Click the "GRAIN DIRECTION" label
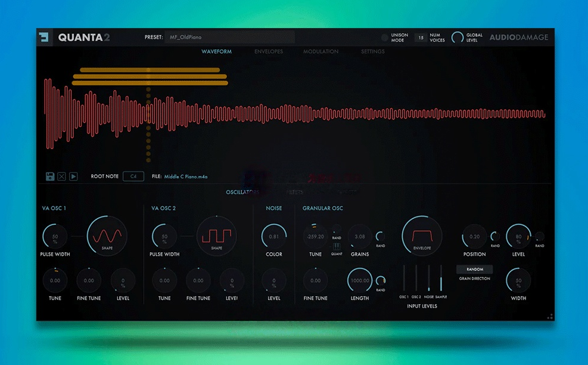This screenshot has width=588, height=365. pyautogui.click(x=475, y=279)
